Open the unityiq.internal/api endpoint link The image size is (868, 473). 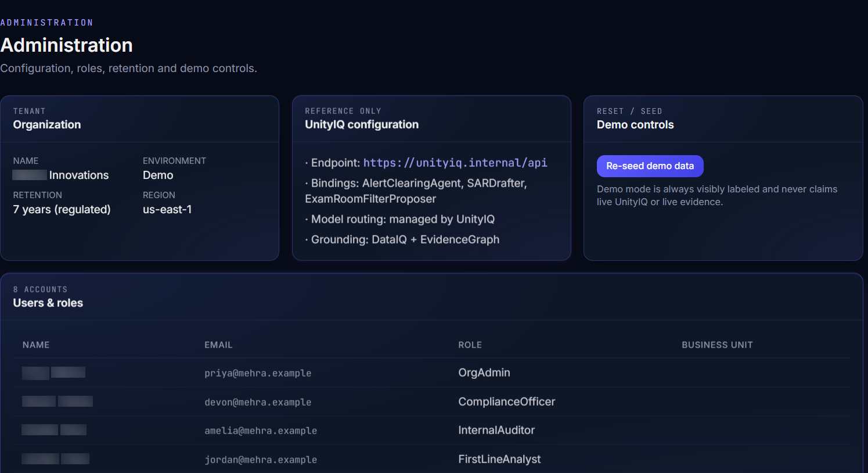point(455,163)
